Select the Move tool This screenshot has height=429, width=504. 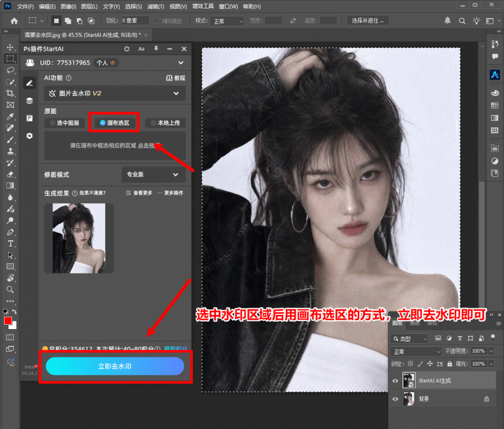(x=10, y=47)
